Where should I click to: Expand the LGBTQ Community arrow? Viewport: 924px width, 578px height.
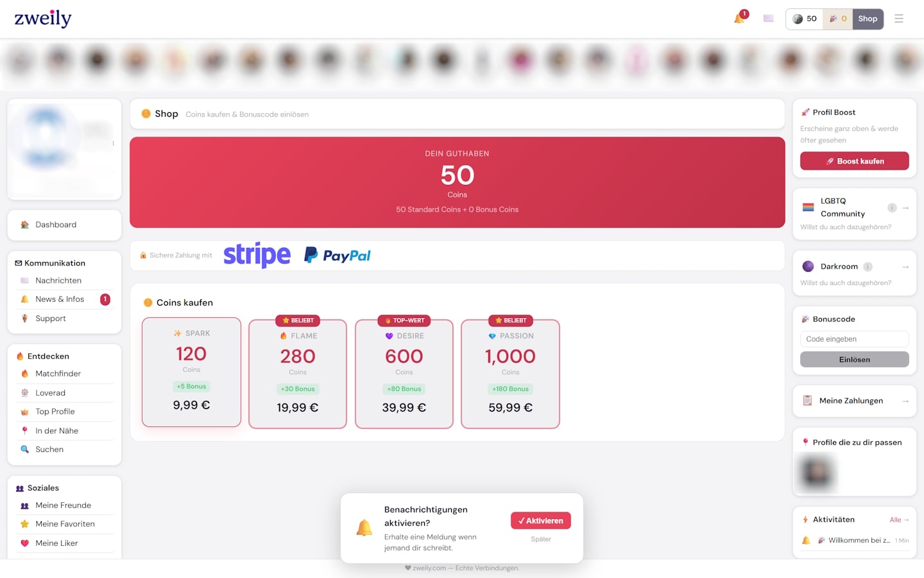(905, 207)
